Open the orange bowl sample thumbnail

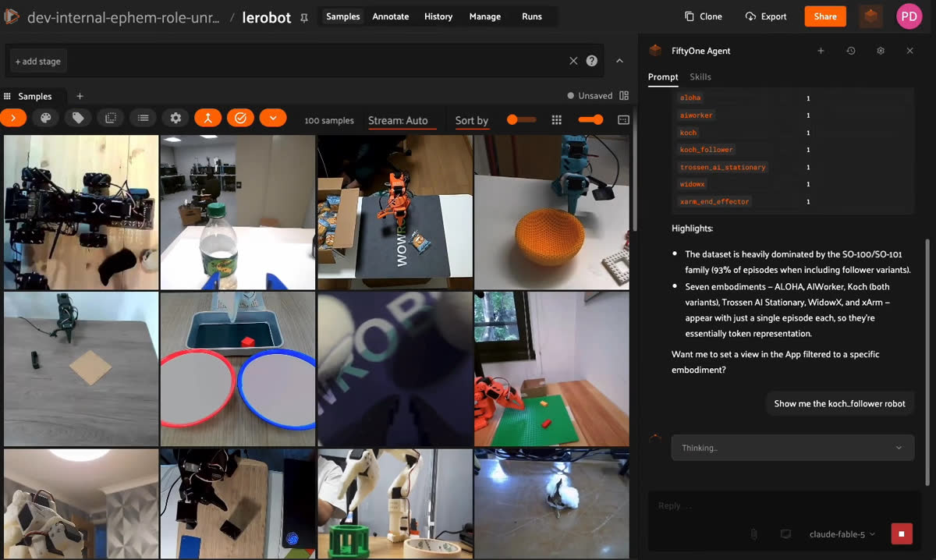point(551,212)
